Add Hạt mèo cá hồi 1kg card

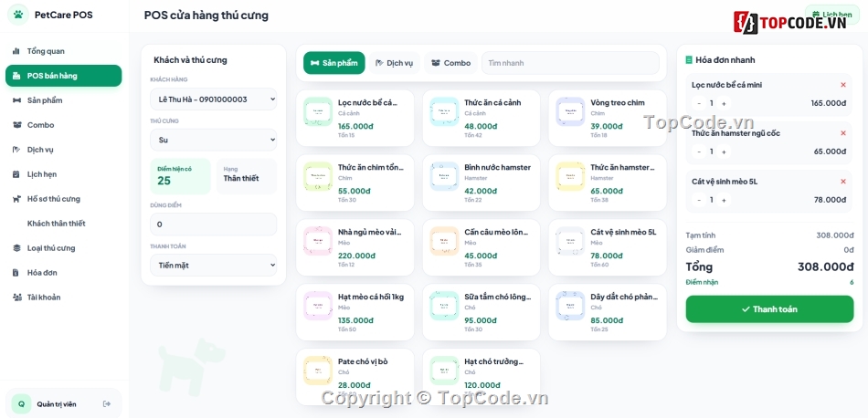coord(355,312)
